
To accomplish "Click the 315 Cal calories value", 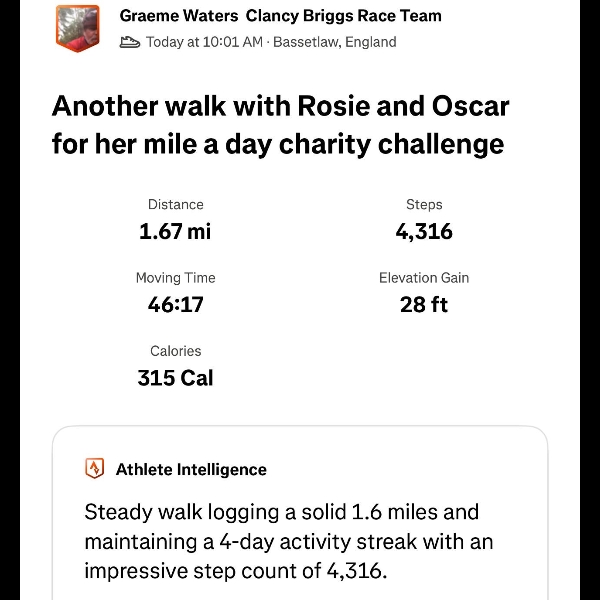I will coord(175,379).
